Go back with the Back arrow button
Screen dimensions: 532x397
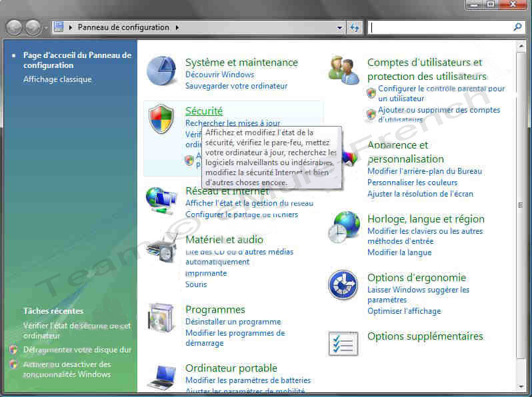click(x=15, y=27)
